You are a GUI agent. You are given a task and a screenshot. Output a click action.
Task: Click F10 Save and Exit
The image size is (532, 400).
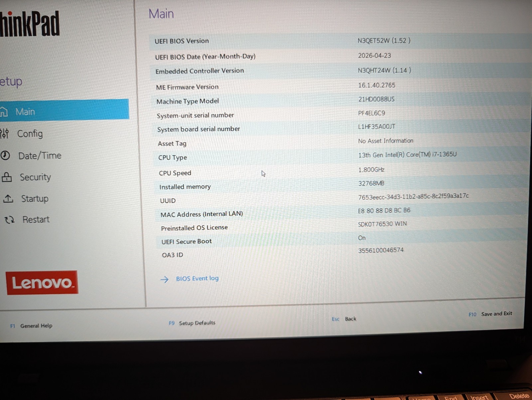tap(490, 314)
